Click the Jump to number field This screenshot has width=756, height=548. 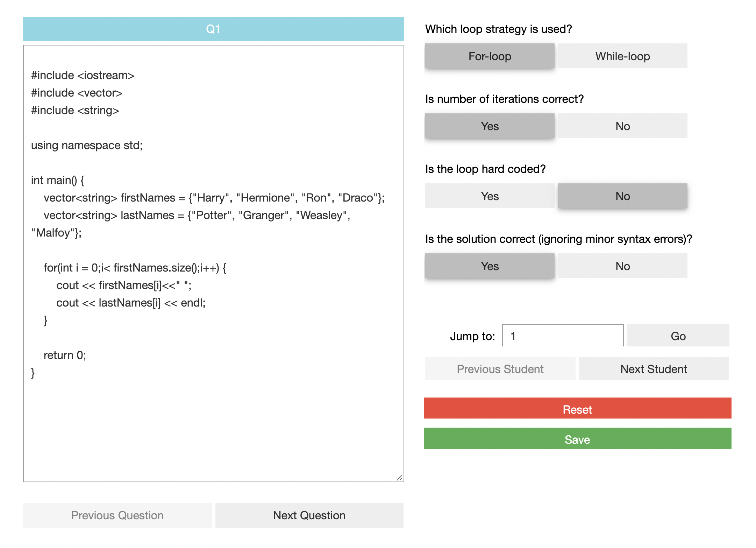point(562,336)
